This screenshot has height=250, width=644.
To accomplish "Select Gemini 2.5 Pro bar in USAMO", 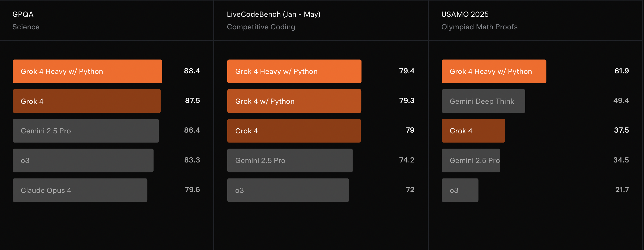I will [471, 160].
